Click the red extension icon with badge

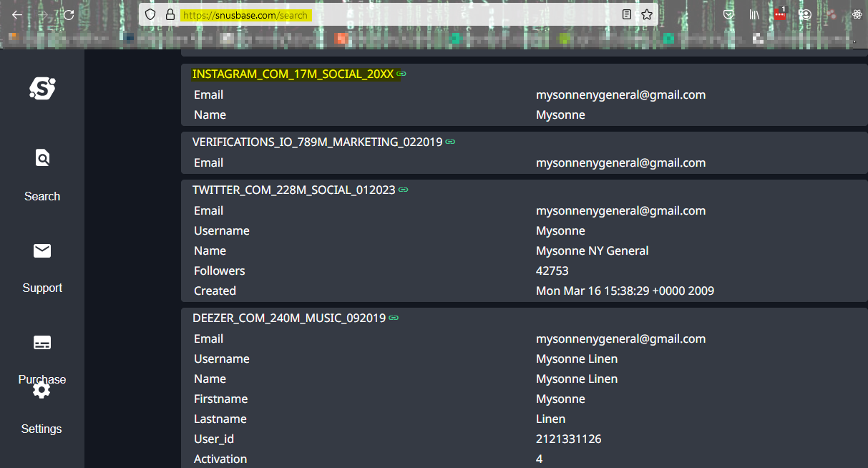tap(780, 14)
